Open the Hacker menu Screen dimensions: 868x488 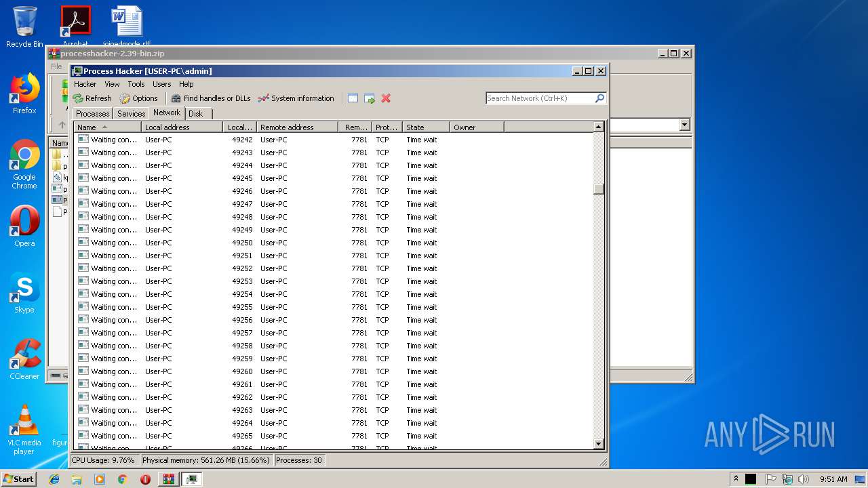[x=85, y=84]
